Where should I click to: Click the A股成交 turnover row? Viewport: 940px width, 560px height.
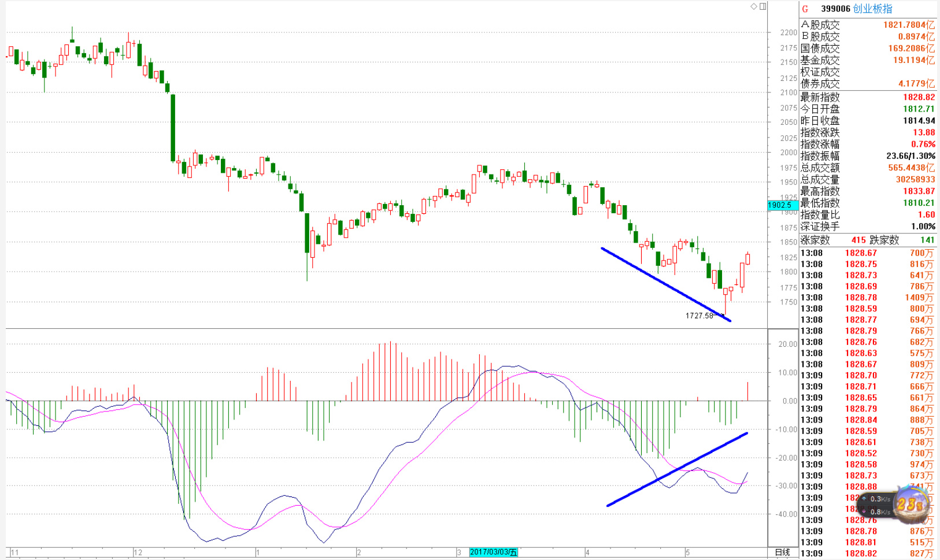[x=867, y=25]
